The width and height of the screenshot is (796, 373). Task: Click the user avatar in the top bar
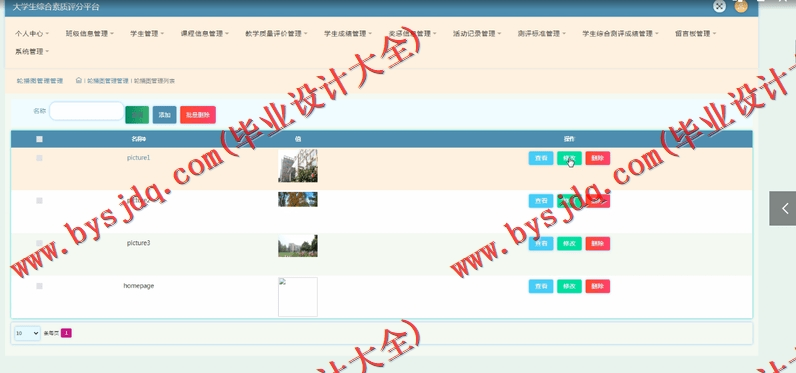741,6
